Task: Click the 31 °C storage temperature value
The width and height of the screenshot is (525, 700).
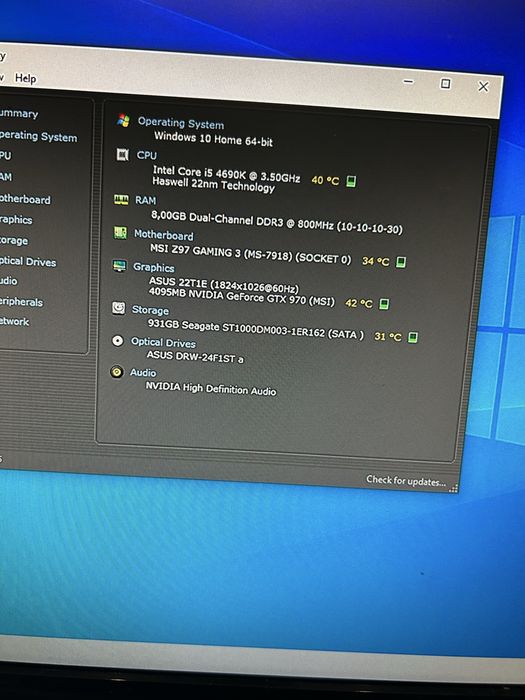Action: 388,336
